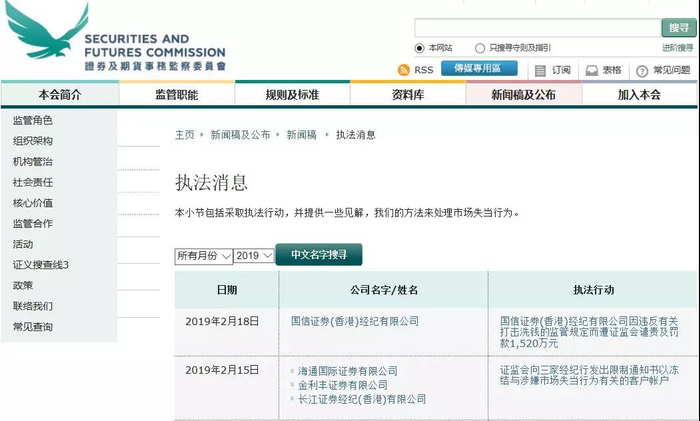Click breadcrumb link 新闻稿及公布
Image resolution: width=700 pixels, height=421 pixels.
click(240, 135)
